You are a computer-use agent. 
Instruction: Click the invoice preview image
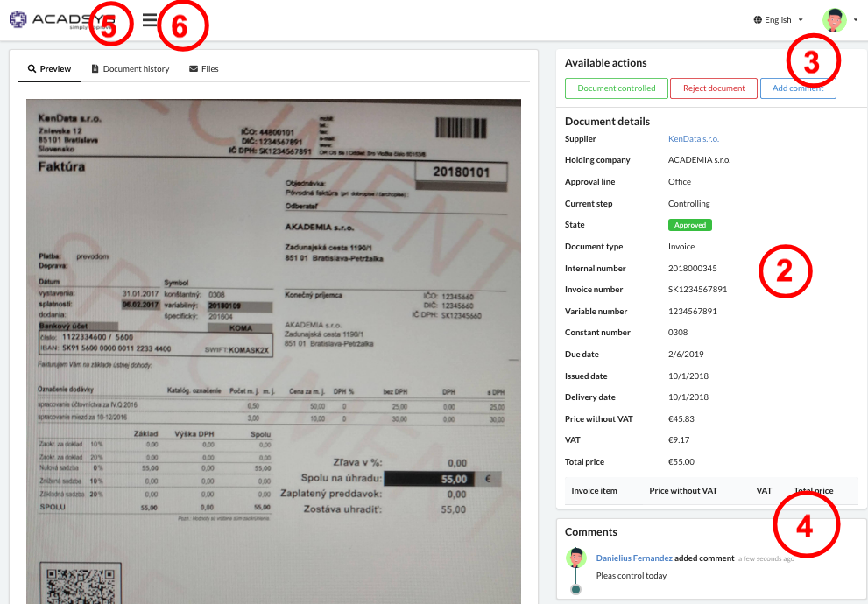(x=273, y=351)
